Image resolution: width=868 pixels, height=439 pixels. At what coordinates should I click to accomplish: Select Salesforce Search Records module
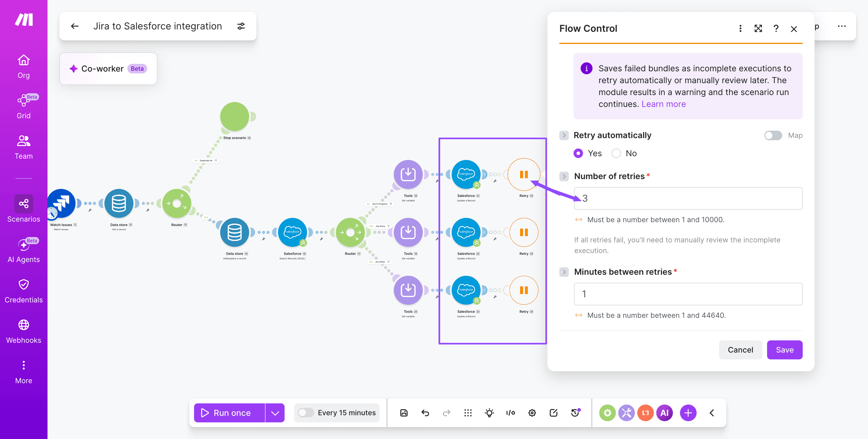coord(292,232)
